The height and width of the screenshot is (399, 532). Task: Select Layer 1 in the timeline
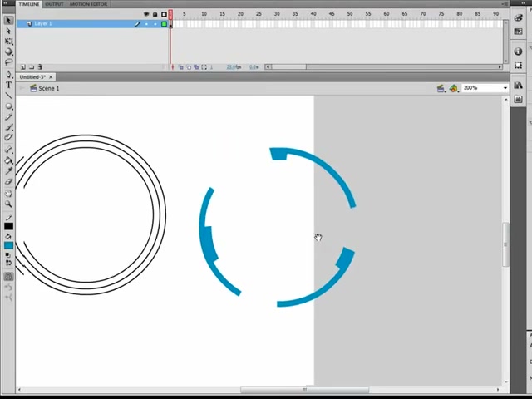click(x=91, y=24)
